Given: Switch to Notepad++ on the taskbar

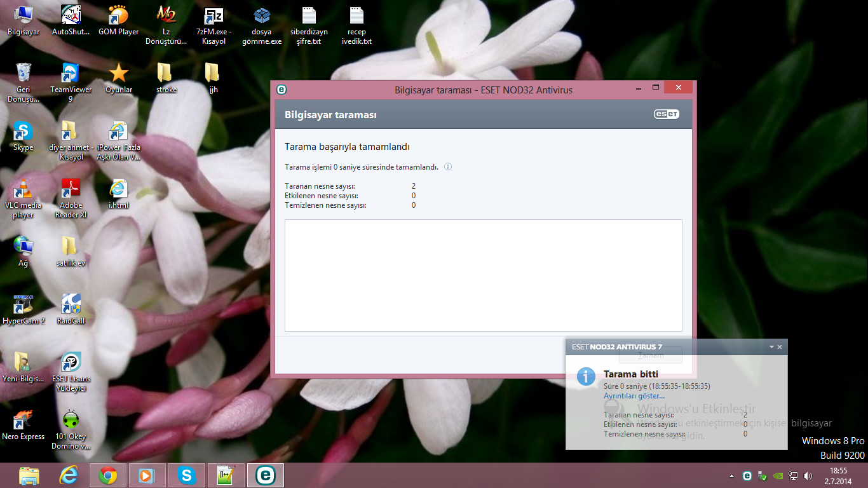Looking at the screenshot, I should point(226,475).
